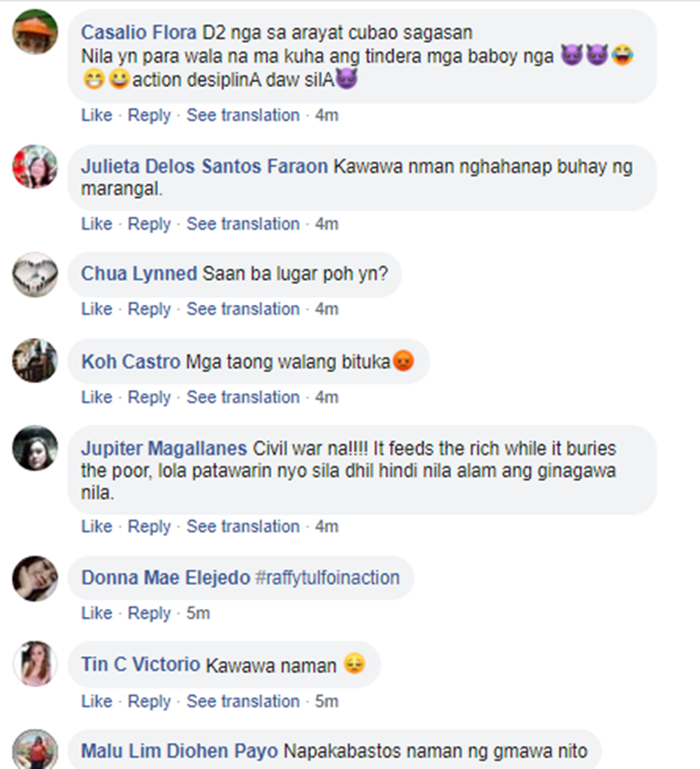Click Tin C Victorio's profile picture
Screen dimensions: 700x769
[x=35, y=665]
